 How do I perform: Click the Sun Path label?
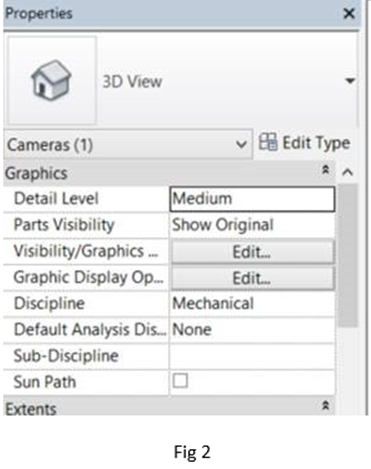[x=45, y=382]
